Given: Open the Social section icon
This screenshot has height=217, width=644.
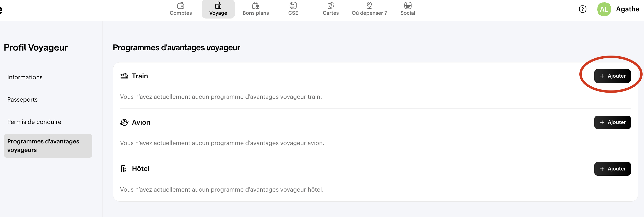Looking at the screenshot, I should pos(407,5).
